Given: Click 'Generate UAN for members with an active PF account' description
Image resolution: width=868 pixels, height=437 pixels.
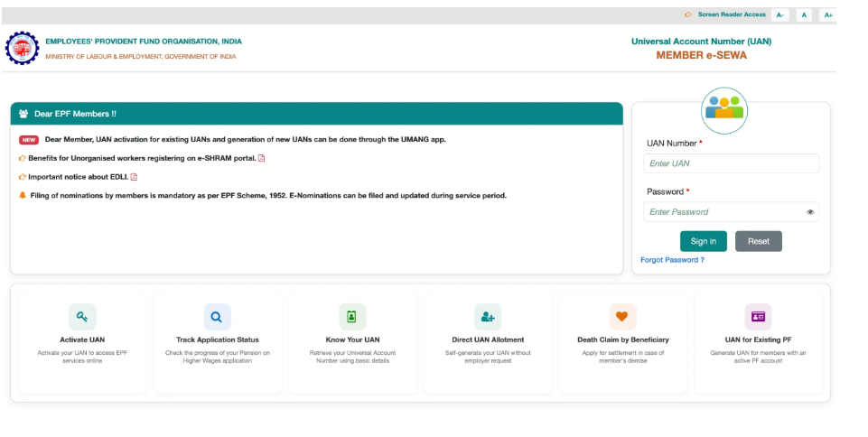Looking at the screenshot, I should 758,357.
